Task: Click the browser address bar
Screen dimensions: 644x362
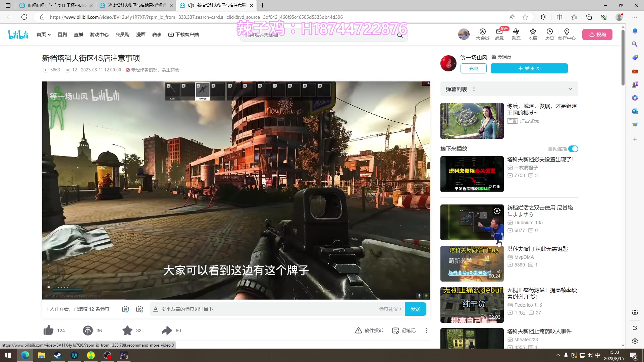Action: (x=275, y=17)
